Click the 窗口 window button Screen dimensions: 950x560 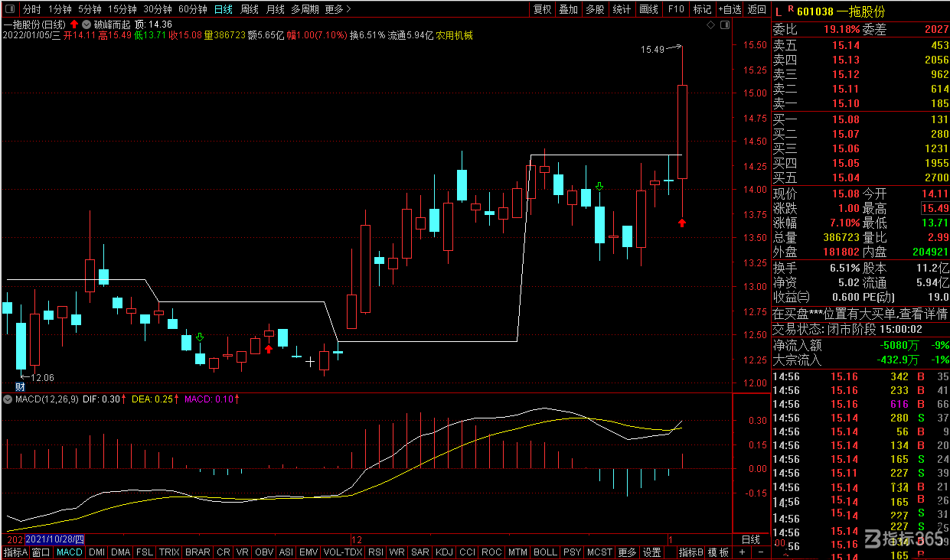[41, 552]
